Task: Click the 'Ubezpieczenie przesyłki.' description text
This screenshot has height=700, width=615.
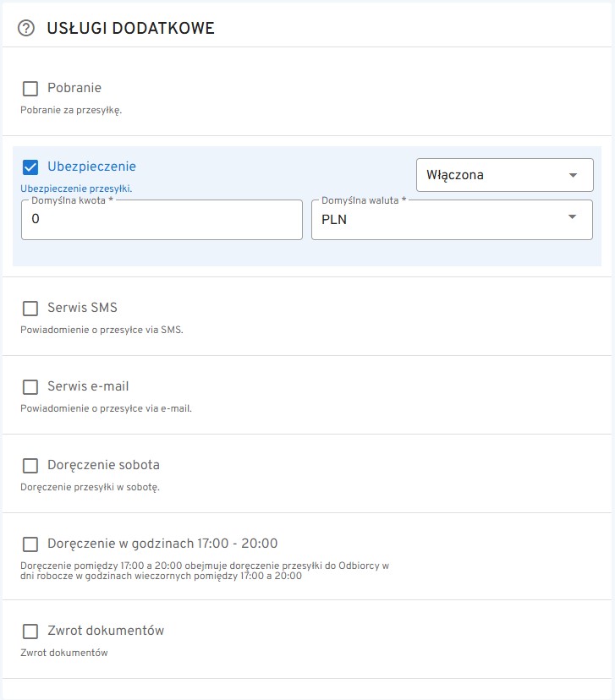Action: coord(76,188)
